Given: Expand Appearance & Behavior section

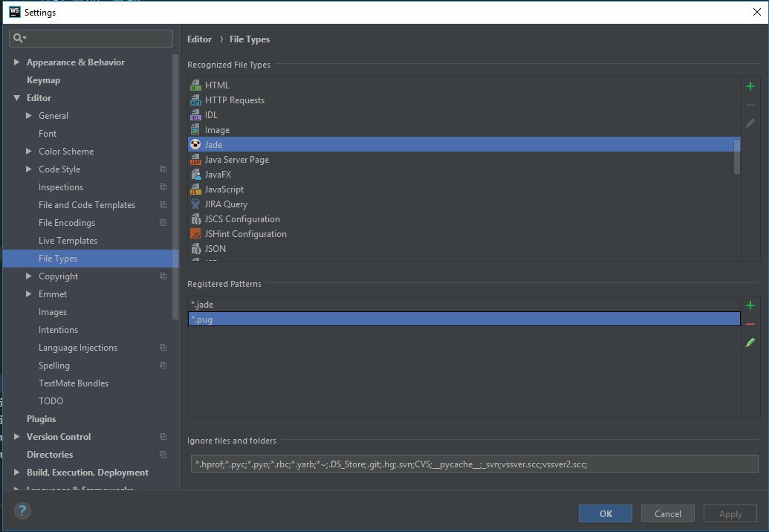Looking at the screenshot, I should click(x=16, y=62).
